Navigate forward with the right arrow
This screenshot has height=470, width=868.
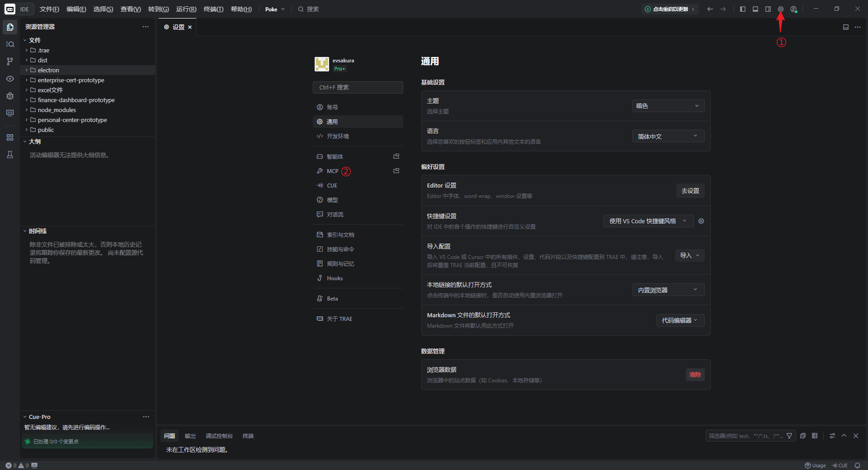[x=723, y=9]
